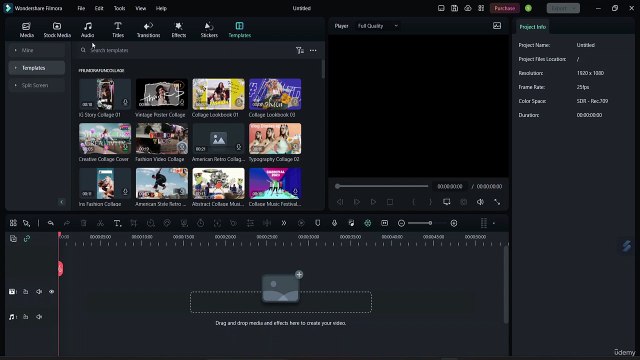
Task: Switch to the Titles tab
Action: click(118, 30)
